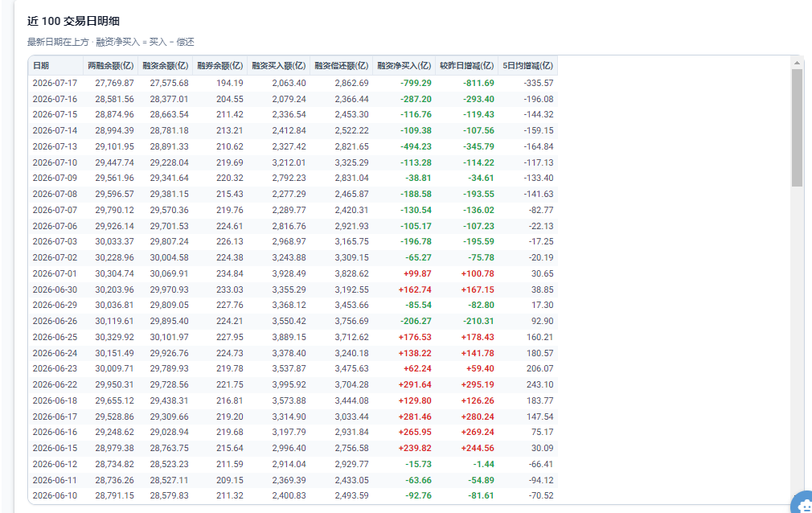Click the 3,325.29 repayment cell
Viewport: 812px width, 513px height.
click(351, 162)
